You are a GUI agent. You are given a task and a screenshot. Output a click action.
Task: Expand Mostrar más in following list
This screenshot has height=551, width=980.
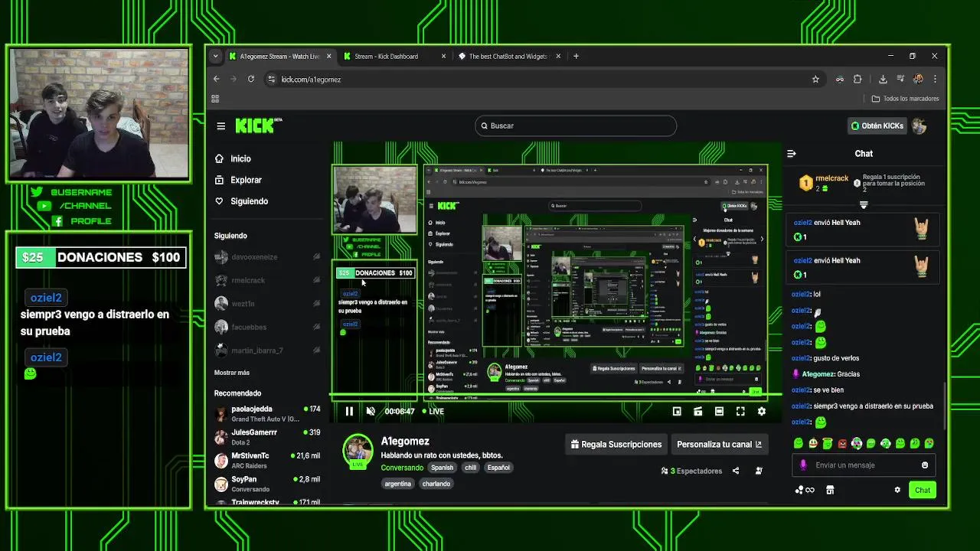(232, 373)
